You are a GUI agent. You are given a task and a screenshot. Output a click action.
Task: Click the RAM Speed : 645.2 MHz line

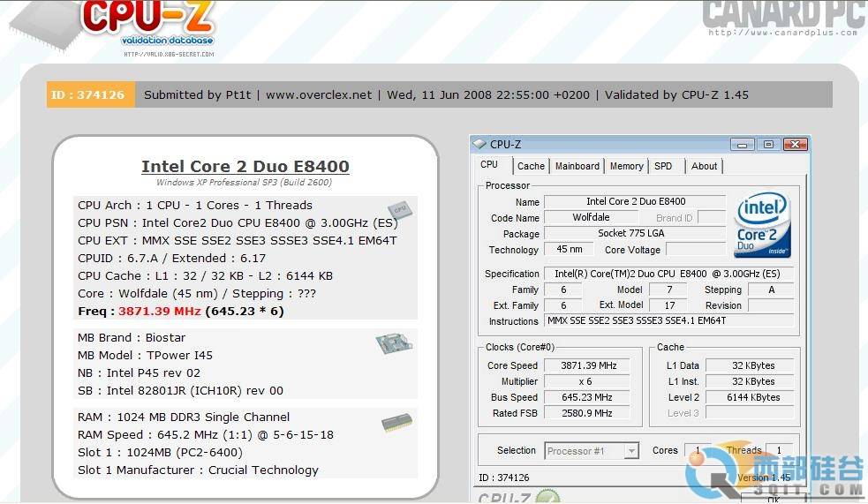coord(206,435)
